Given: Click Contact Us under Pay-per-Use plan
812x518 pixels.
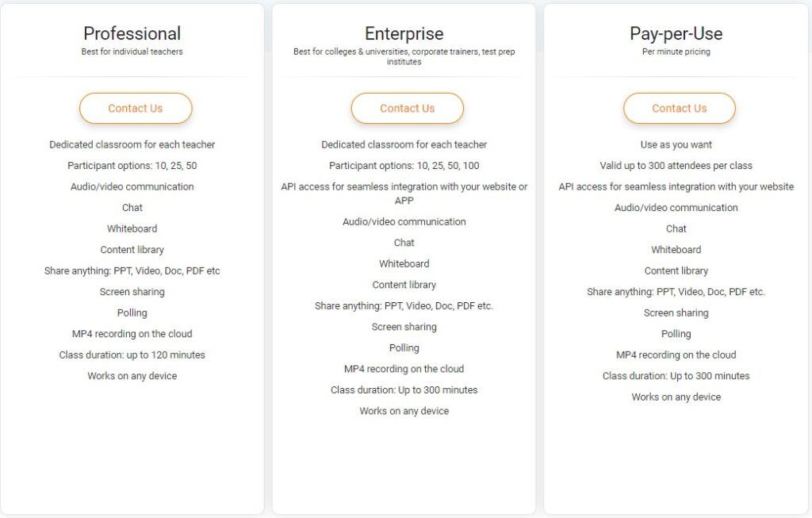Looking at the screenshot, I should coord(679,108).
